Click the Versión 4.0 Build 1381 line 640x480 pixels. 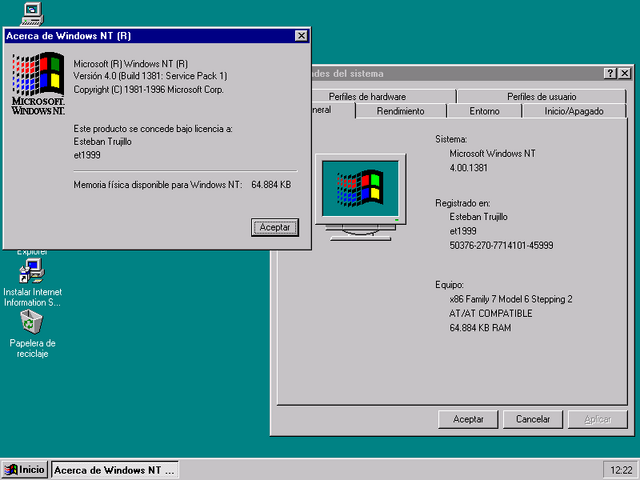[150, 76]
